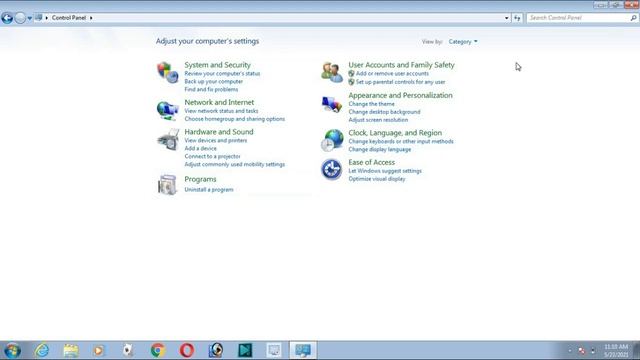
Task: Open Ease of Access heading
Action: coord(371,162)
